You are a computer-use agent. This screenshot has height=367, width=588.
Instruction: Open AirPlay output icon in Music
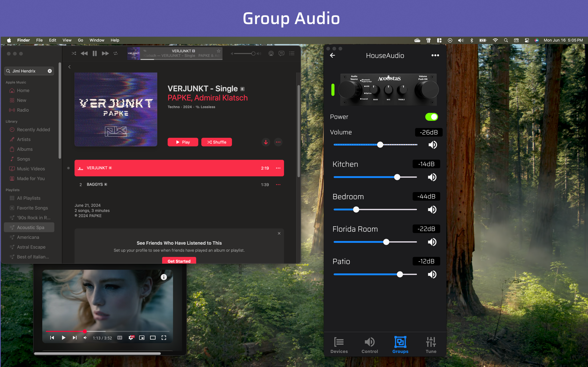[271, 53]
